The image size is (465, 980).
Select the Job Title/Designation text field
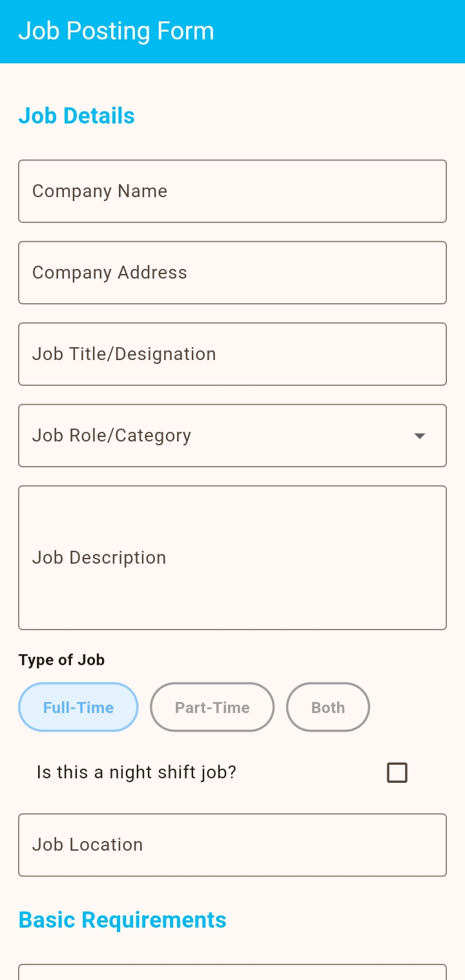click(x=232, y=354)
